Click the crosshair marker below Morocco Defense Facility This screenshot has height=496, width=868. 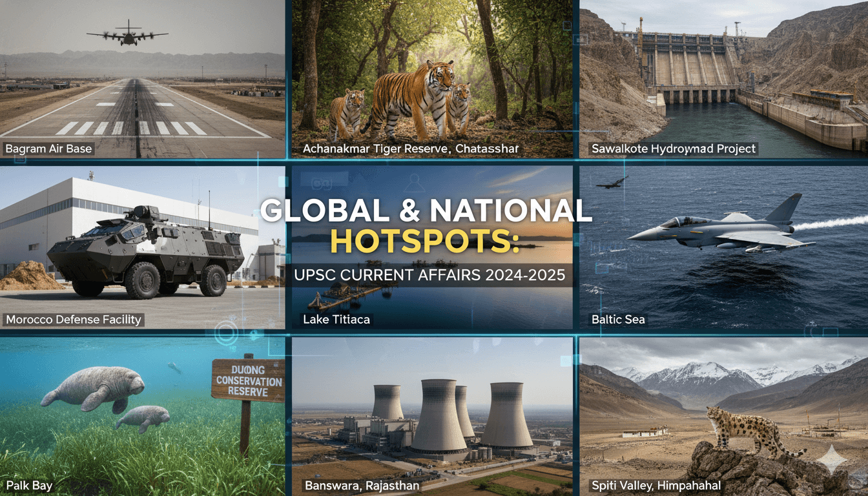point(253,333)
